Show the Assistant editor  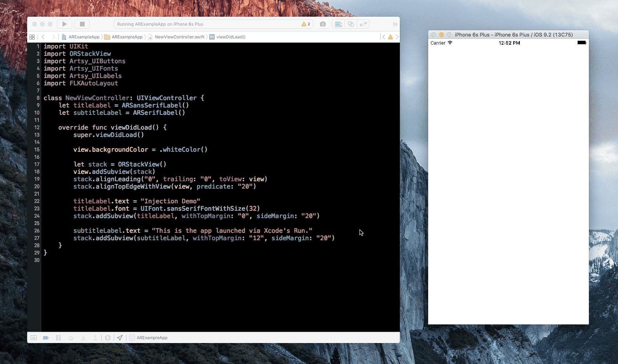click(x=351, y=24)
